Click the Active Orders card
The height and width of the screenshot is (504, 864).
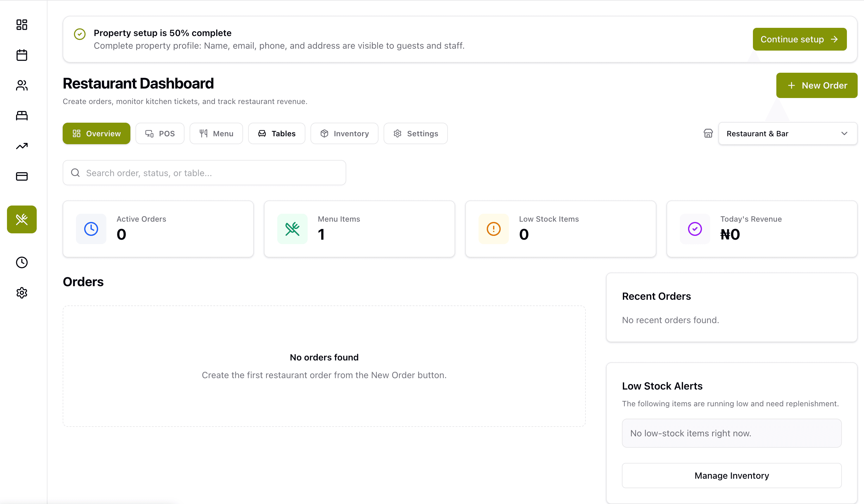click(x=158, y=229)
